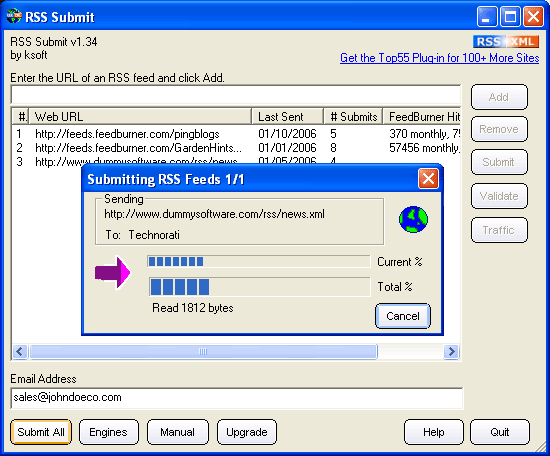Open Help
The height and width of the screenshot is (456, 550).
tap(434, 432)
